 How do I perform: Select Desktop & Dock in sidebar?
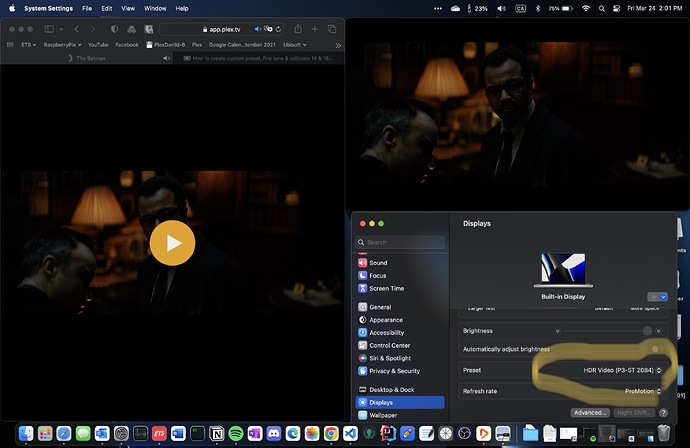[400, 390]
